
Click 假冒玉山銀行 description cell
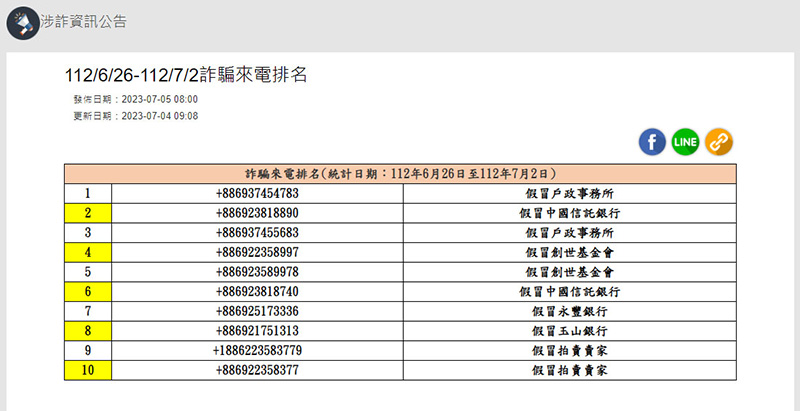click(x=569, y=331)
